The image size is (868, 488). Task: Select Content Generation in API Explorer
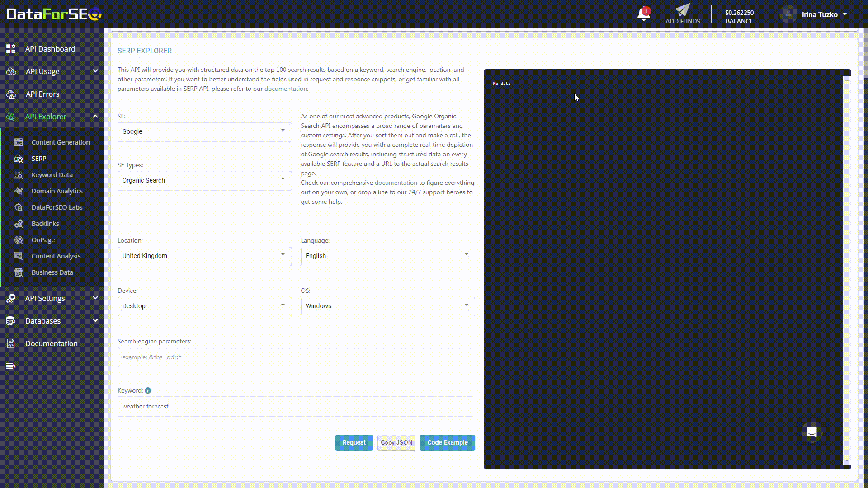click(61, 142)
